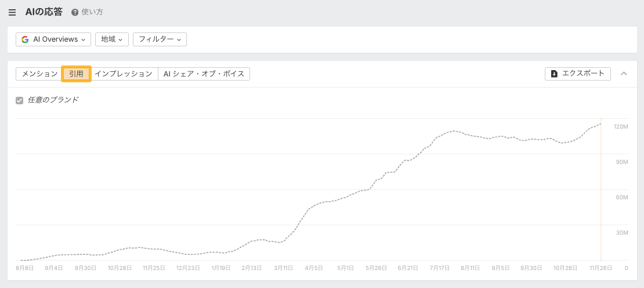The image size is (644, 288).
Task: Click the 任意のブランド legend label
Action: pyautogui.click(x=53, y=100)
